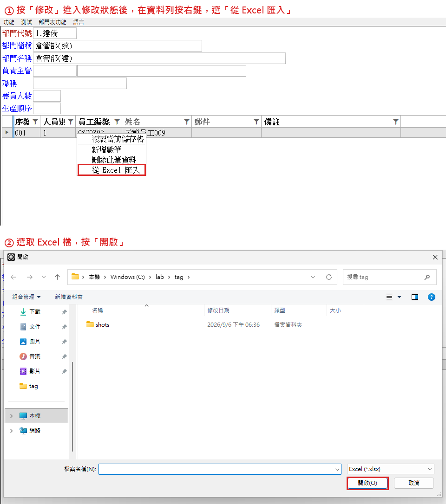Screen dimensions: 446x504
Task: Open the 語言 menu
Action: 78,22
